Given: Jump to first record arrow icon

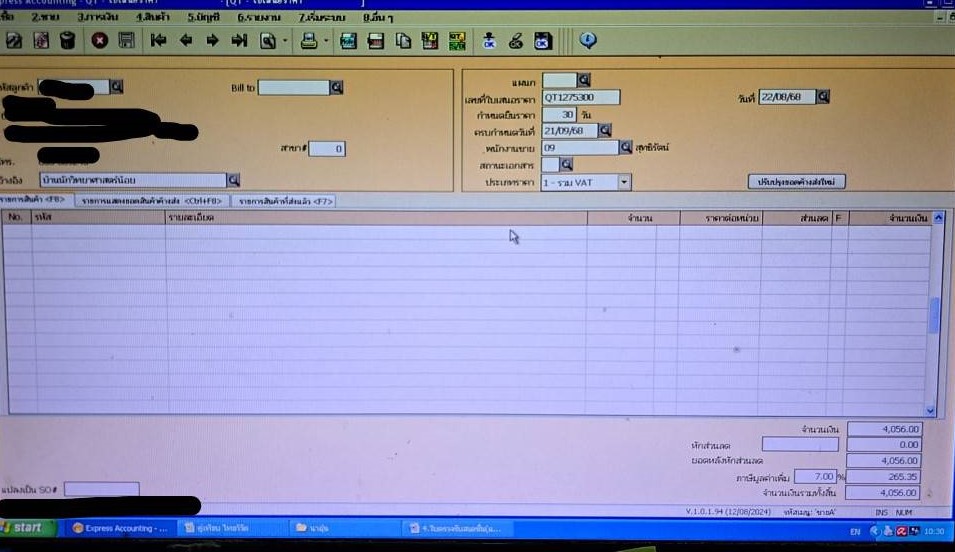Looking at the screenshot, I should (x=158, y=41).
